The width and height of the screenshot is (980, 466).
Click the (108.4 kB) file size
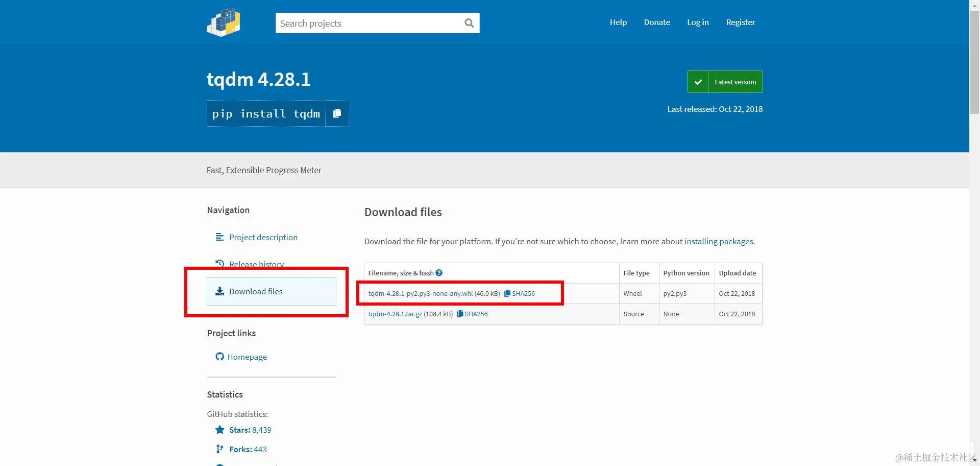pos(438,314)
